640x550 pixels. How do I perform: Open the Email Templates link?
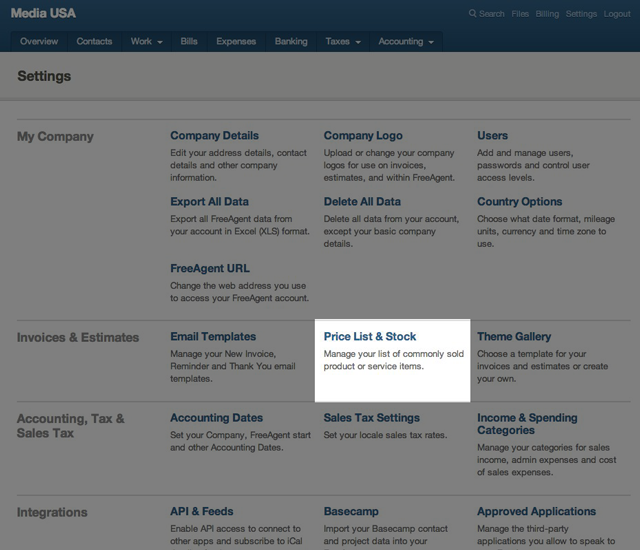pos(213,337)
